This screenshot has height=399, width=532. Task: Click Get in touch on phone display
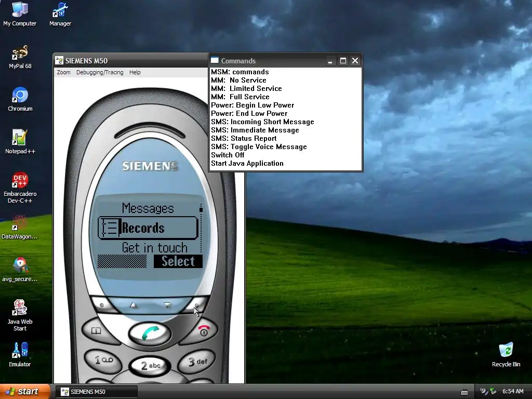(x=155, y=248)
